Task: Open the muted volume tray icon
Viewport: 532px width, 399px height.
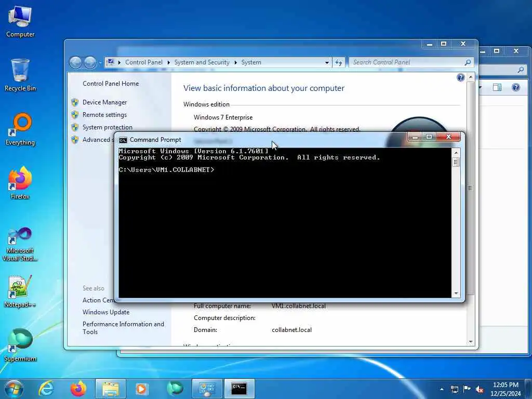Action: click(480, 389)
